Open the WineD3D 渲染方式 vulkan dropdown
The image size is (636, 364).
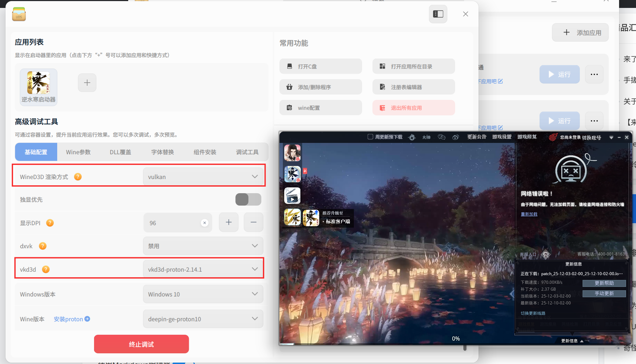(203, 177)
